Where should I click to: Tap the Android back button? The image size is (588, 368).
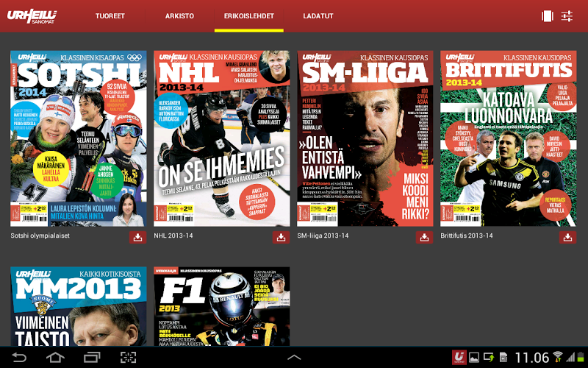click(19, 357)
